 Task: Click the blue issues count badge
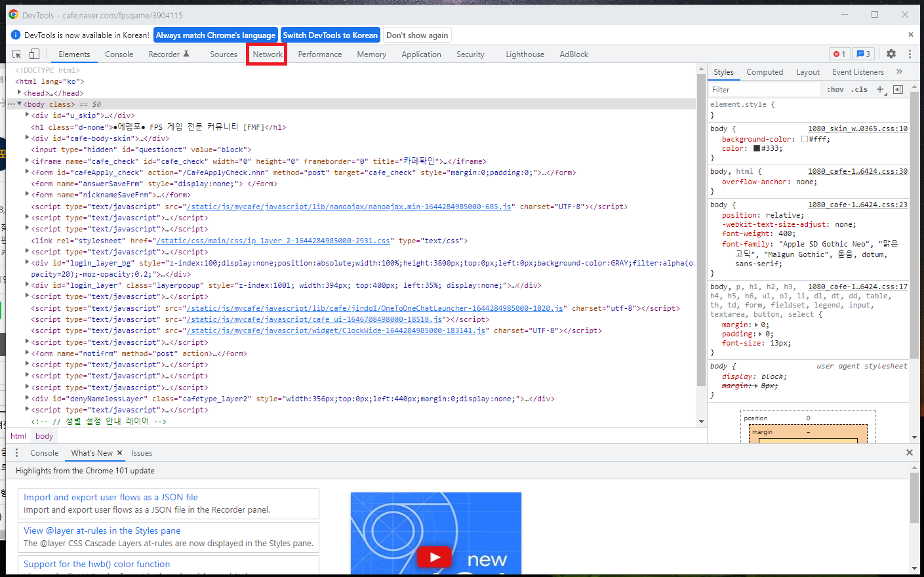click(x=864, y=54)
